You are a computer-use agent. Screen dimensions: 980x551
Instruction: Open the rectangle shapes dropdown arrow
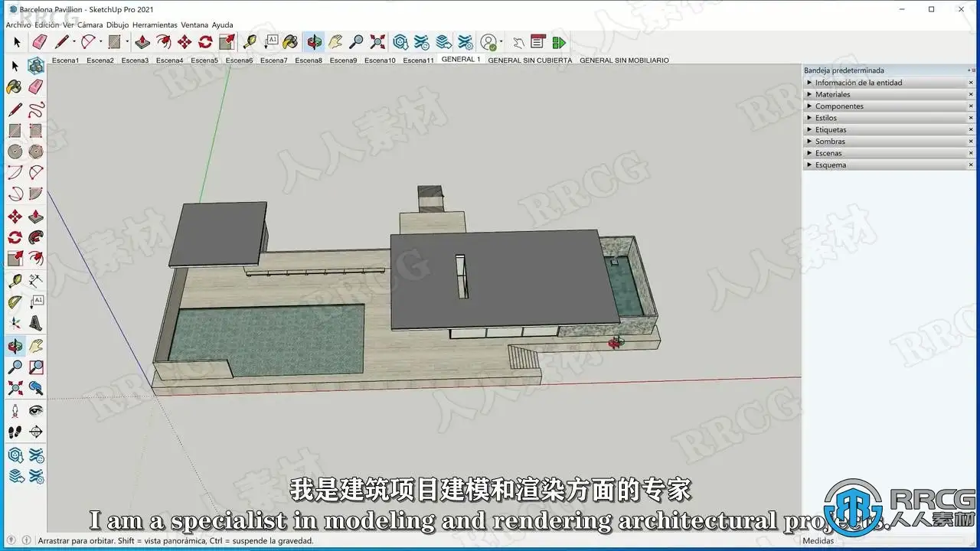[x=127, y=42]
